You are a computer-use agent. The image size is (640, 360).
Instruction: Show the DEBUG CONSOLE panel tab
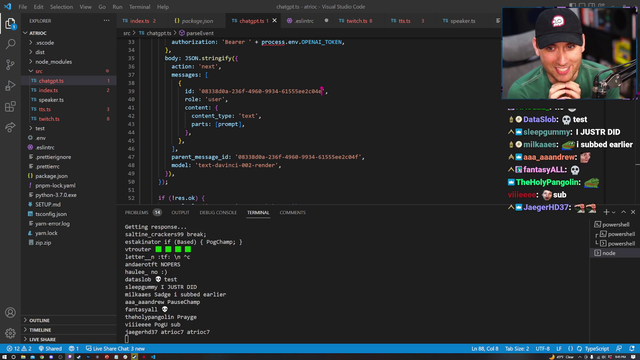(218, 212)
